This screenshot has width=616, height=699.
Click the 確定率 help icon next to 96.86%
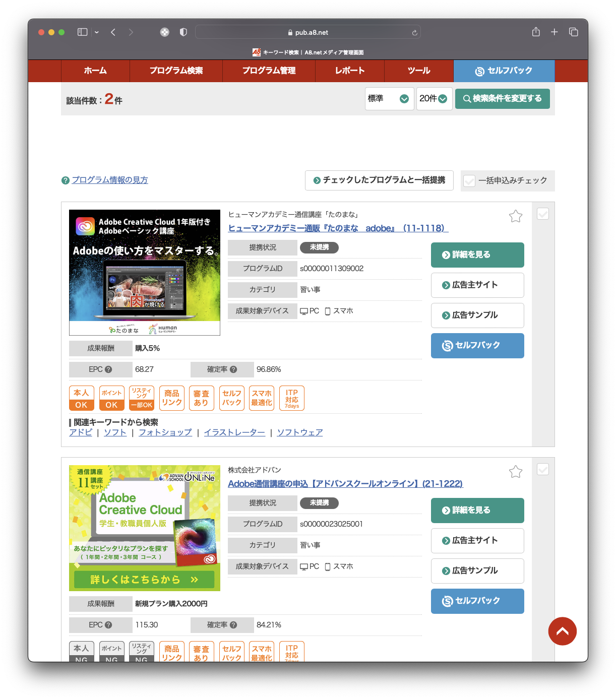tap(233, 369)
